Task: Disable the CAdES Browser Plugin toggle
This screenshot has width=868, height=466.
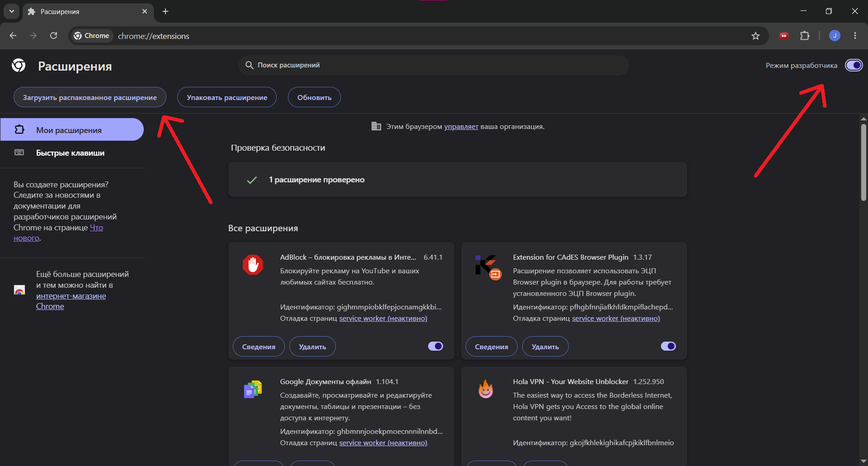Action: (668, 346)
